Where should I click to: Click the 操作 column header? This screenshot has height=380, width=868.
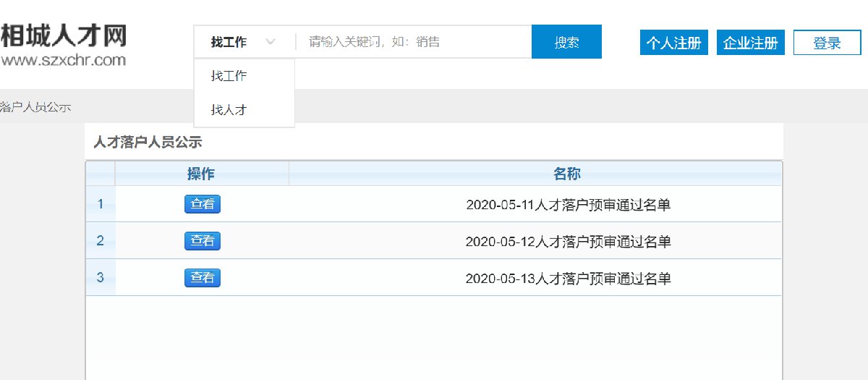point(201,174)
